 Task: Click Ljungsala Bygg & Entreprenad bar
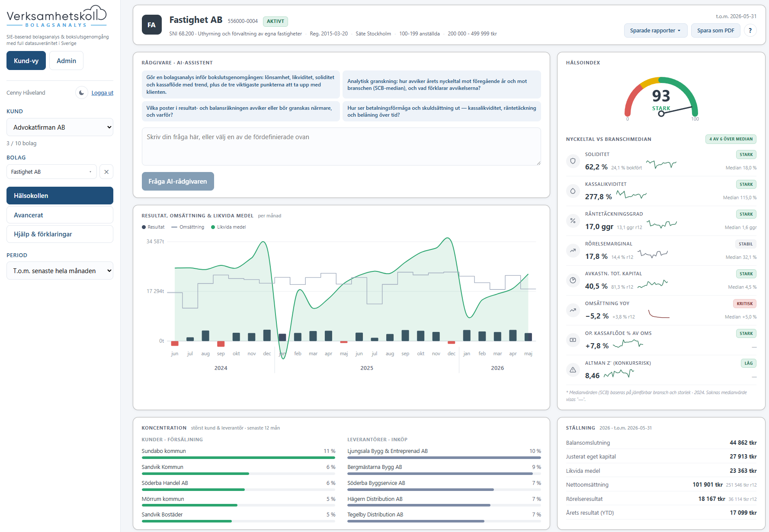(444, 457)
